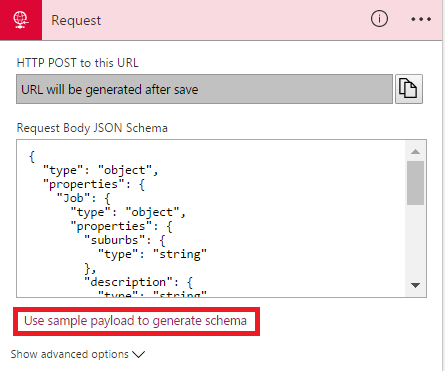Screen dimensions: 445x371
Task: Click the Request Body JSON Schema label
Action: pos(92,128)
